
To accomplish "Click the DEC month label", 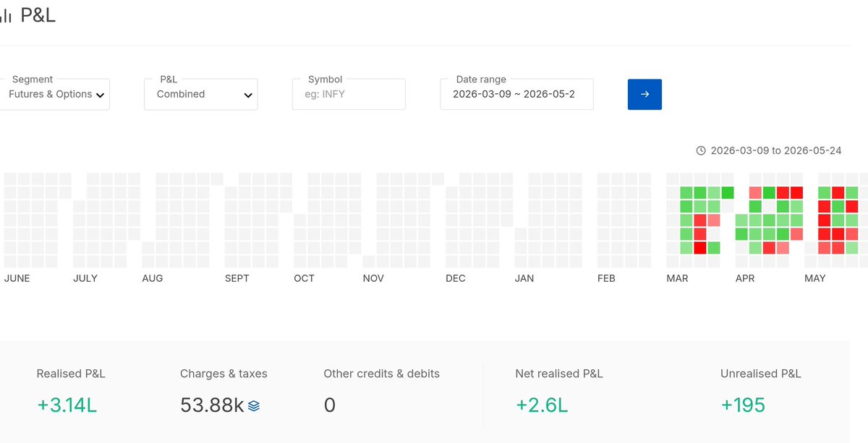I will tap(456, 278).
